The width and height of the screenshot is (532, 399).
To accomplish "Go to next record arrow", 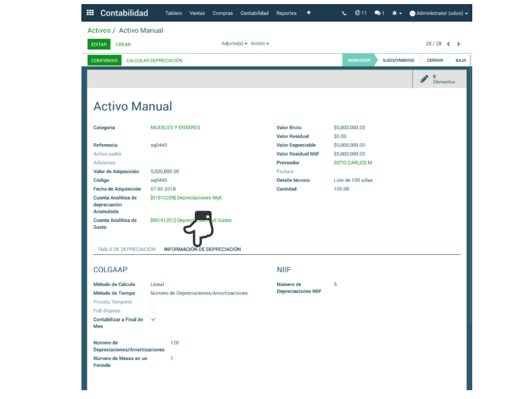I will (x=459, y=44).
